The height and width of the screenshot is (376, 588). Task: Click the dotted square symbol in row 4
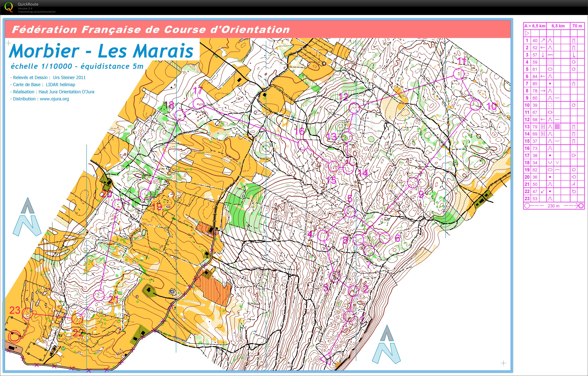[x=550, y=62]
